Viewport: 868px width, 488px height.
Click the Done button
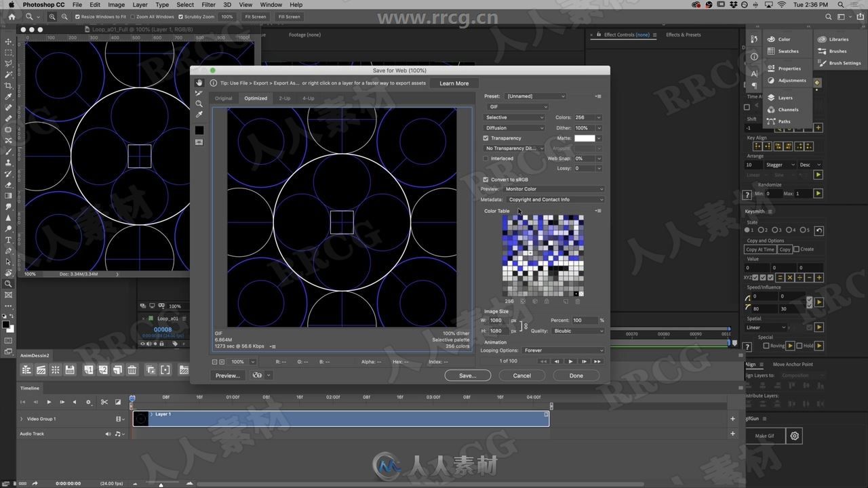(576, 375)
